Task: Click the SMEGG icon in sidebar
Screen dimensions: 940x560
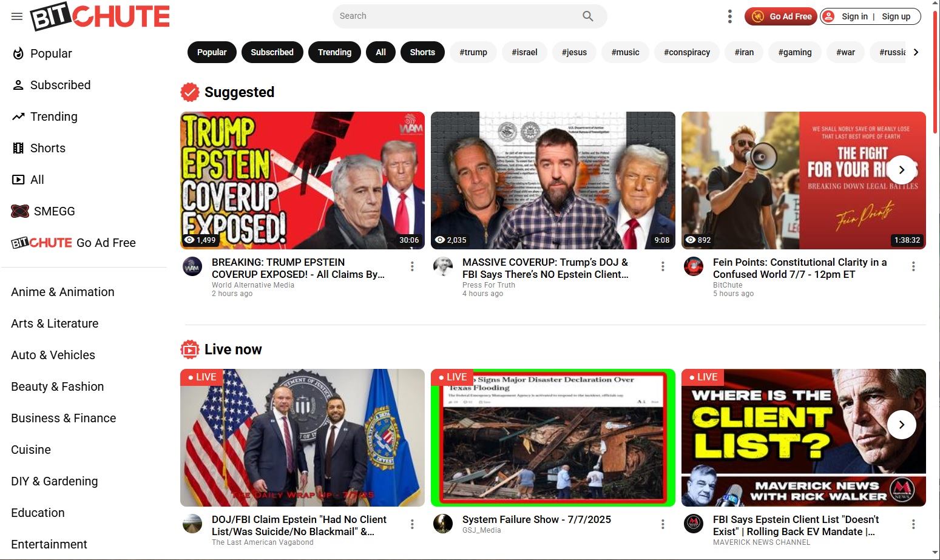Action: [20, 211]
